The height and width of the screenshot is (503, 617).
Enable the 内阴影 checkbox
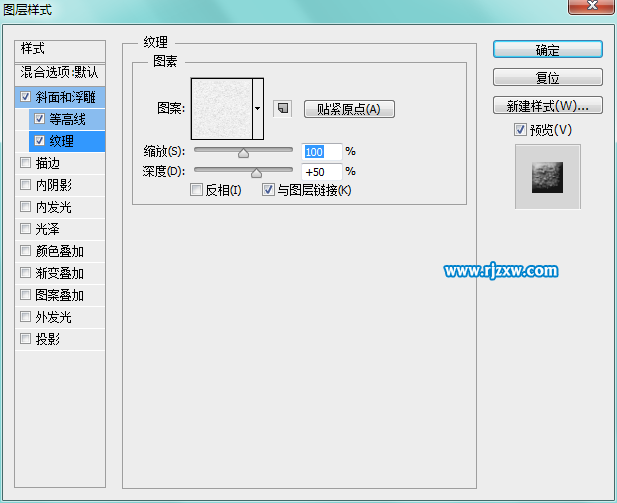(26, 185)
